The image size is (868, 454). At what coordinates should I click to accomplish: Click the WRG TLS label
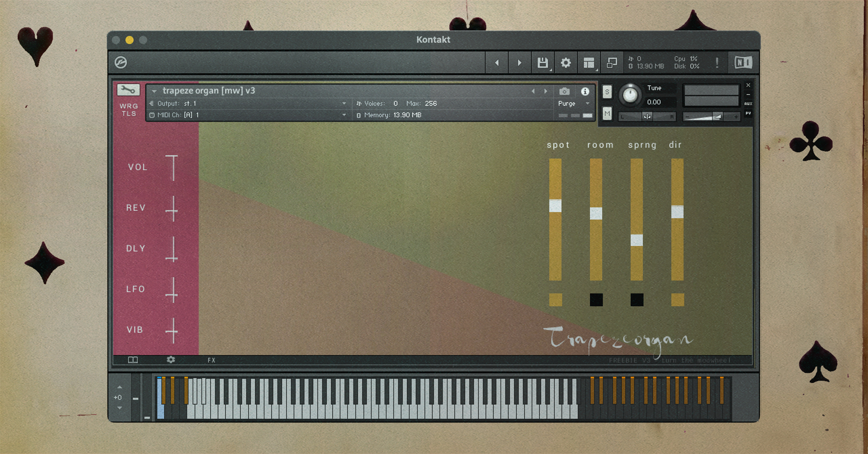(x=129, y=110)
